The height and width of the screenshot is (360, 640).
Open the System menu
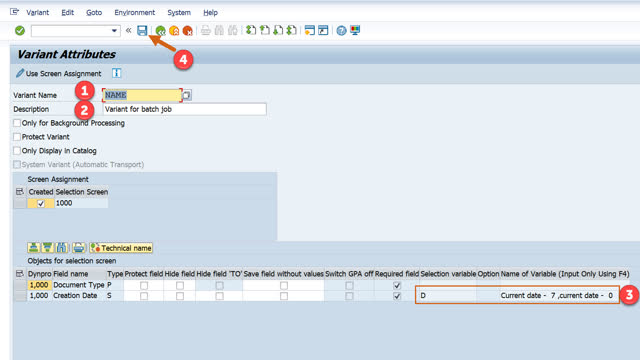click(179, 13)
